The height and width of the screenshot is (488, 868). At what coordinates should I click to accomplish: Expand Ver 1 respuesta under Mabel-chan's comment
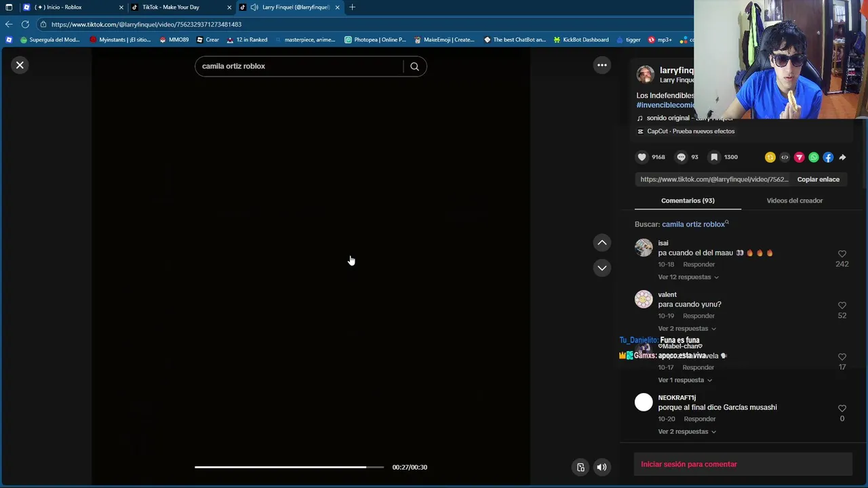click(685, 380)
